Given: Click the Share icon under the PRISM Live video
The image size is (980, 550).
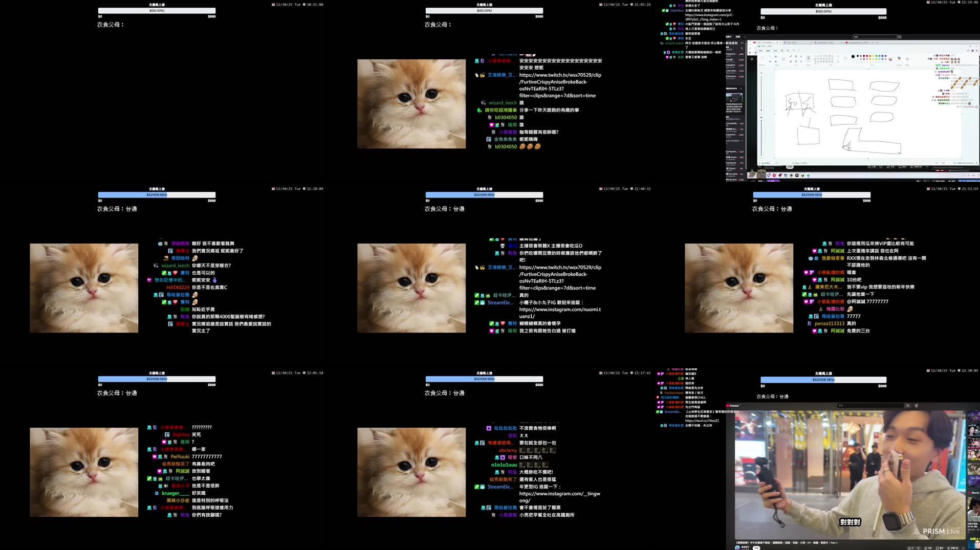Looking at the screenshot, I should coord(926,548).
